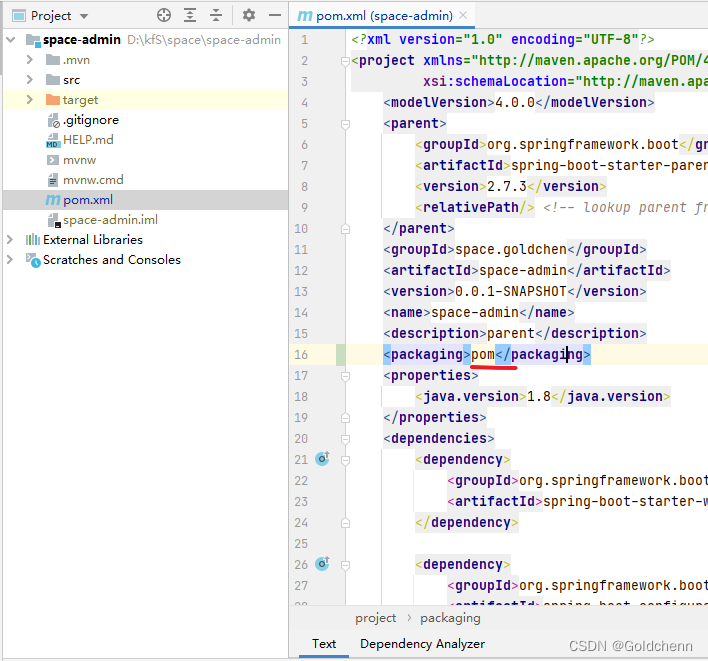708x661 pixels.
Task: Click gutter dependency icon on line 21
Action: point(322,459)
